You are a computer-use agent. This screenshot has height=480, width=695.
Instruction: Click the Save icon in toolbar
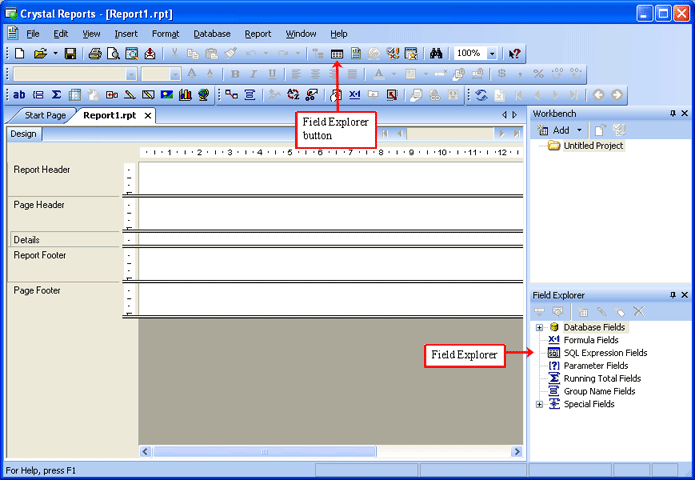(x=71, y=54)
